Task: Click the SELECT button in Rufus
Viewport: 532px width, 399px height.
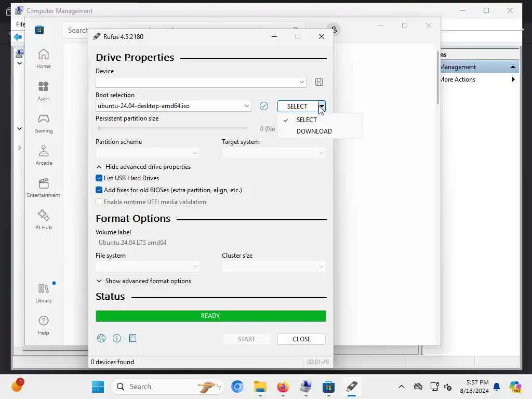Action: point(297,106)
